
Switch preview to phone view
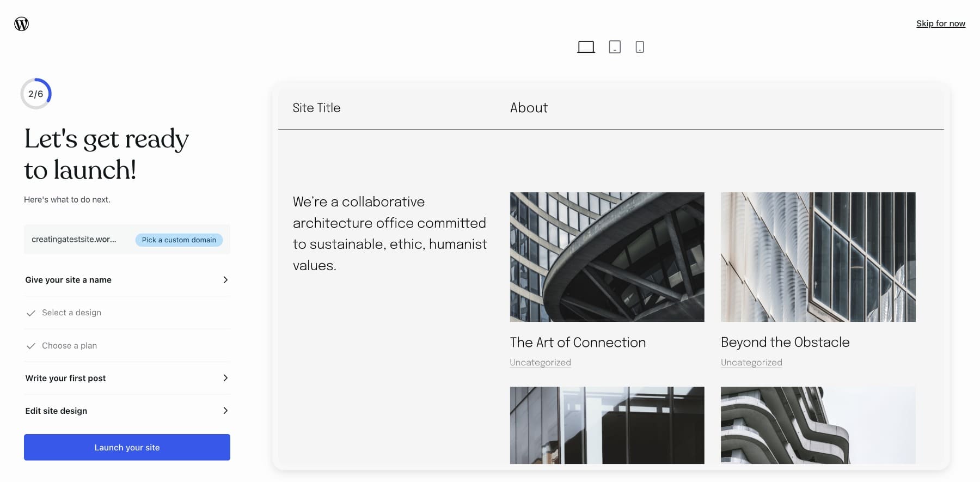(640, 47)
